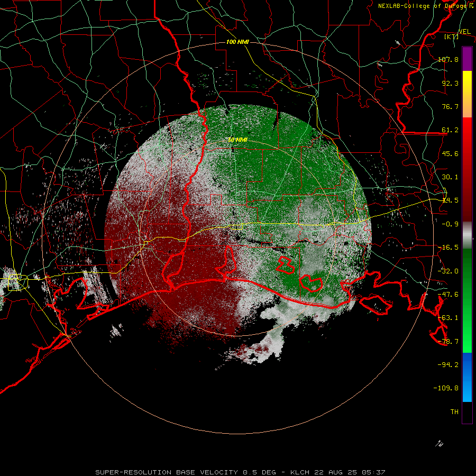
Task: Pick the blue segment of the velocity scale
Action: (x=467, y=377)
